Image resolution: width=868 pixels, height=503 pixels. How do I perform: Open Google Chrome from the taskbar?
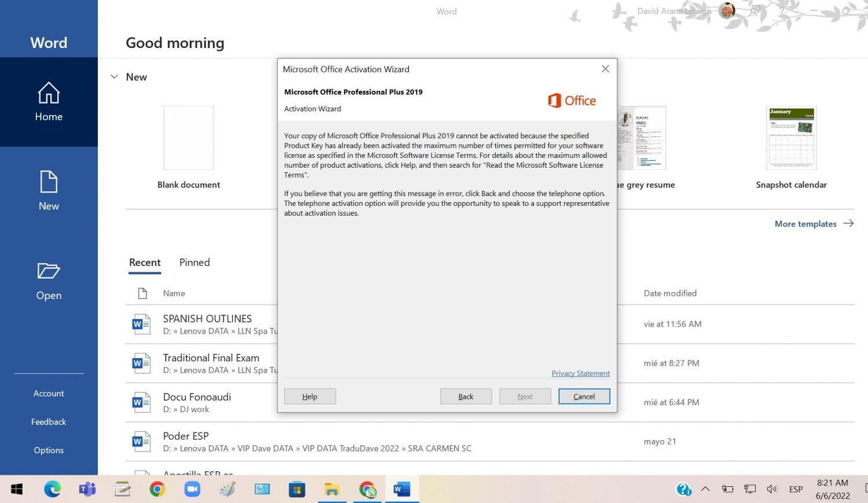point(157,489)
